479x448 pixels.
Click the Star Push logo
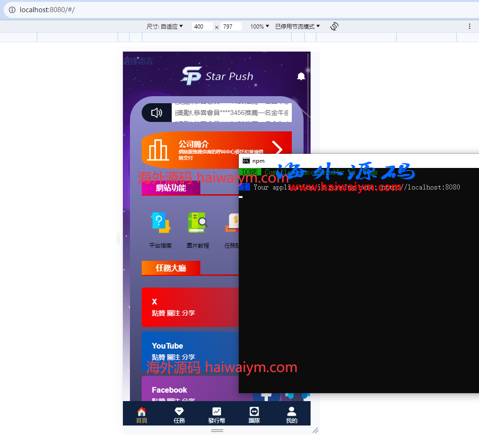(x=217, y=76)
